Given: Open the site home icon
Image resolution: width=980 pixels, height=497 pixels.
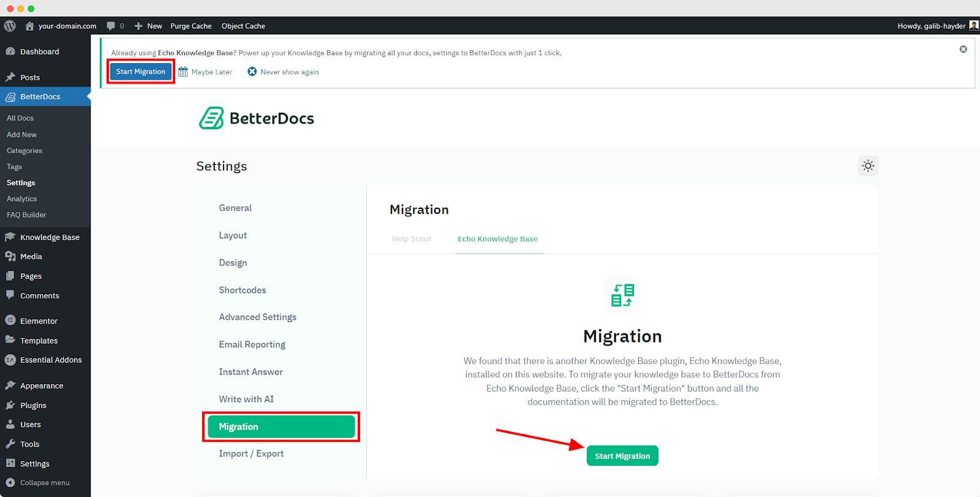Looking at the screenshot, I should [x=29, y=26].
